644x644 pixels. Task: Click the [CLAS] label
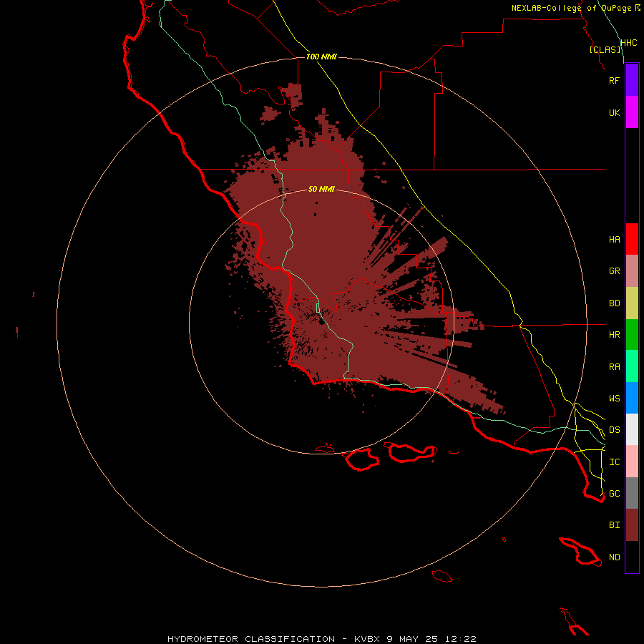[605, 49]
